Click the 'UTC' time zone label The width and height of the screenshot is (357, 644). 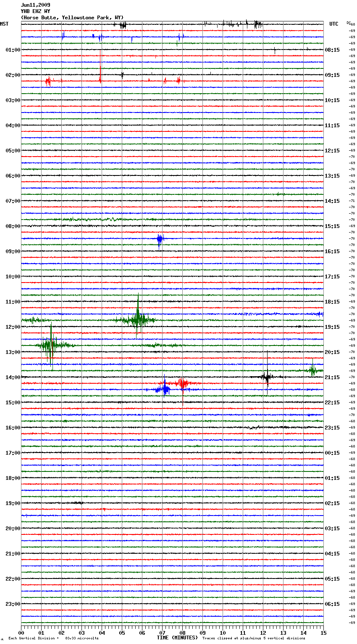(x=334, y=24)
